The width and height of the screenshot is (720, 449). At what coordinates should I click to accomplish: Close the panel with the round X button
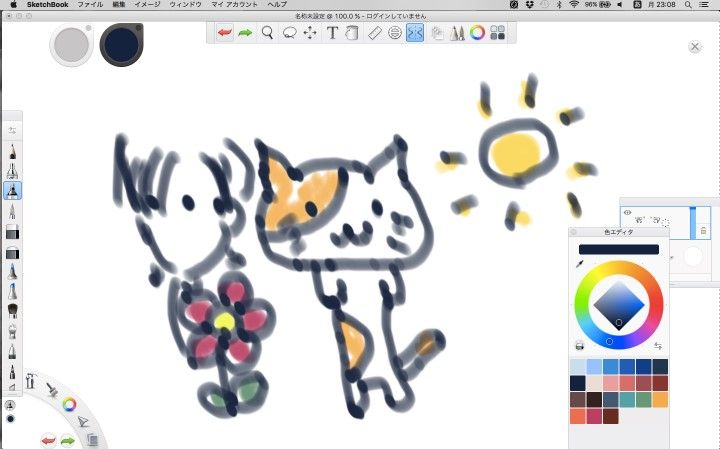coord(695,47)
